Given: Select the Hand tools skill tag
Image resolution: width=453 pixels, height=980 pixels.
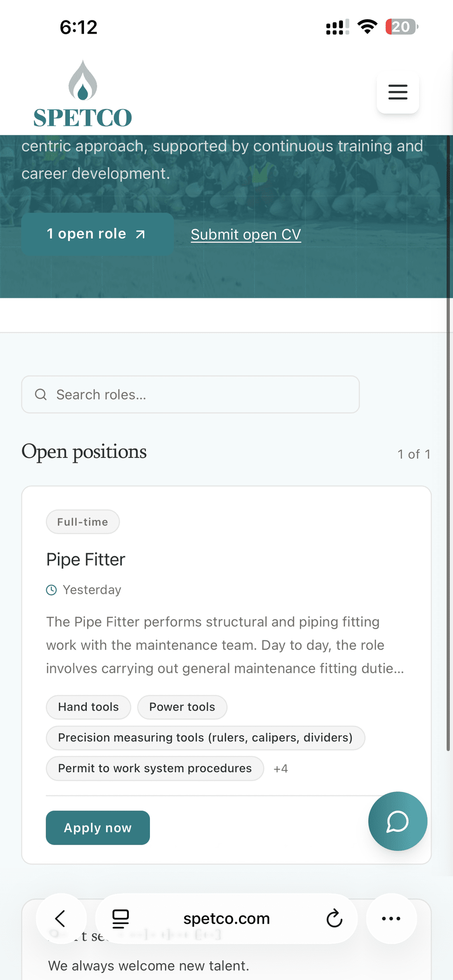Looking at the screenshot, I should click(x=88, y=707).
